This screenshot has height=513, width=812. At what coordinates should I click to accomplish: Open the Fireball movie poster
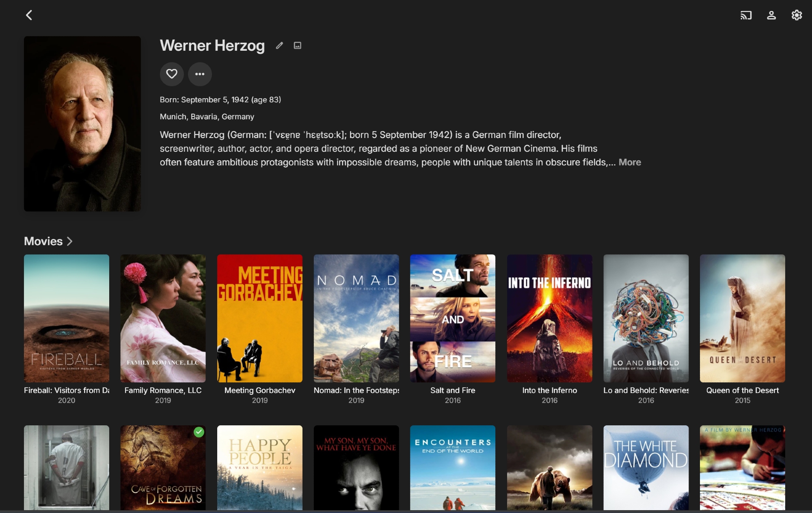click(67, 318)
